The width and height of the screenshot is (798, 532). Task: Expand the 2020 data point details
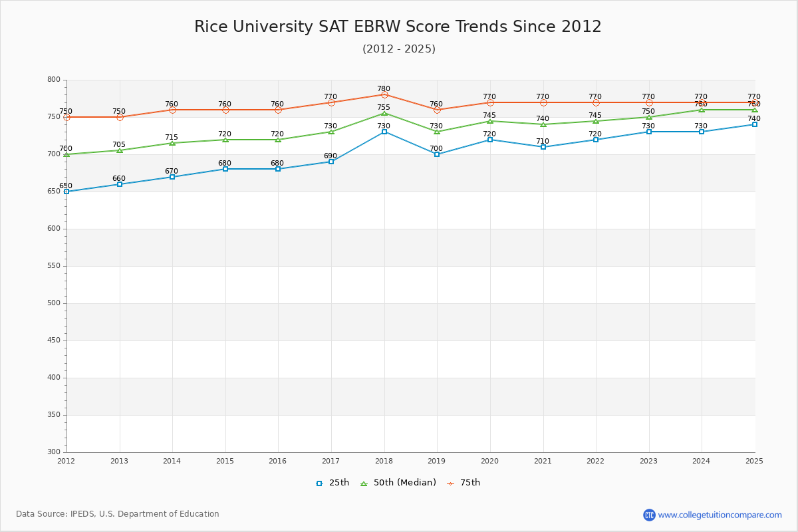click(x=490, y=140)
